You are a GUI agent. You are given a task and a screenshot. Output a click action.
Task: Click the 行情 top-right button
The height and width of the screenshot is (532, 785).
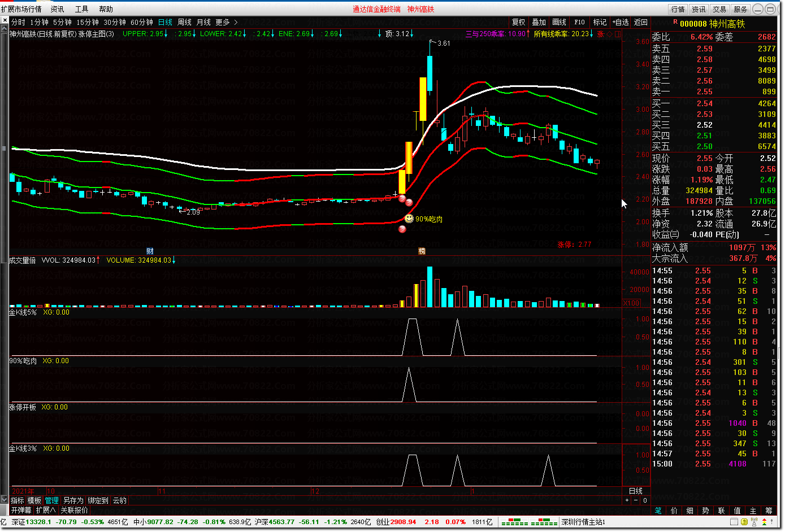pos(678,9)
